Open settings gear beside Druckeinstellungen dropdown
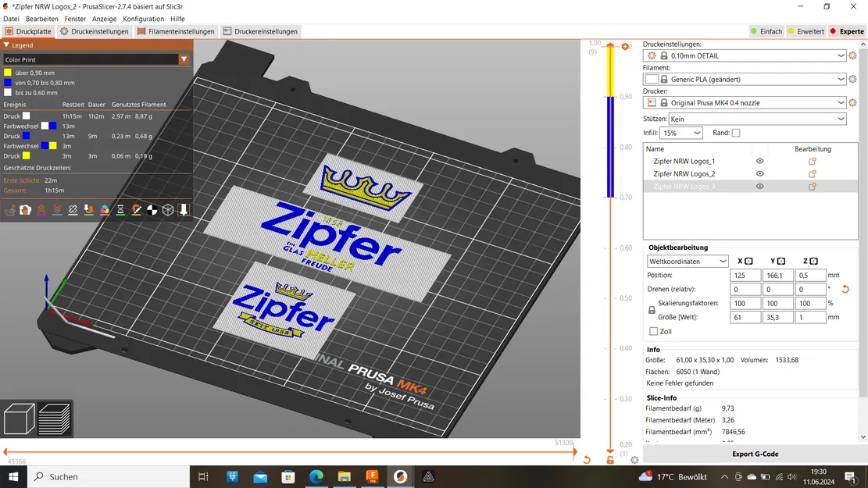This screenshot has width=868, height=488. click(x=852, y=56)
